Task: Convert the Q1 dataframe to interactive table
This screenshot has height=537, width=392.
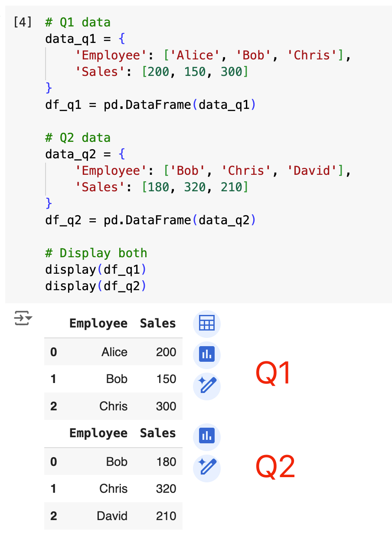Action: 207,324
